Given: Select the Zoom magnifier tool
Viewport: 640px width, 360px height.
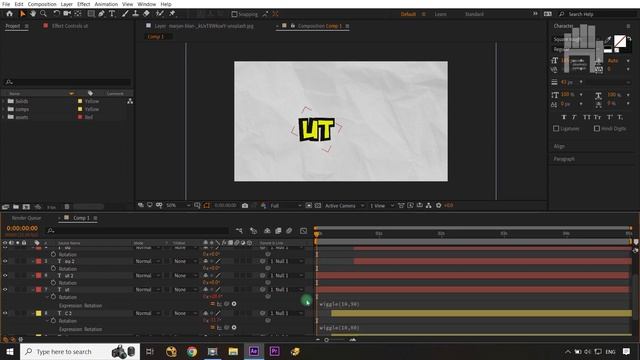Looking at the screenshot, I should 43,14.
